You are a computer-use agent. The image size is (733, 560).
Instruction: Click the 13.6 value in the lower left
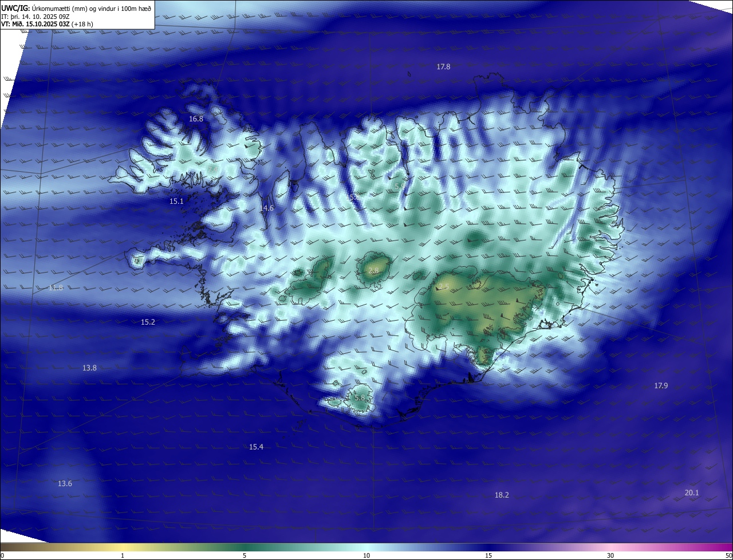pyautogui.click(x=65, y=484)
